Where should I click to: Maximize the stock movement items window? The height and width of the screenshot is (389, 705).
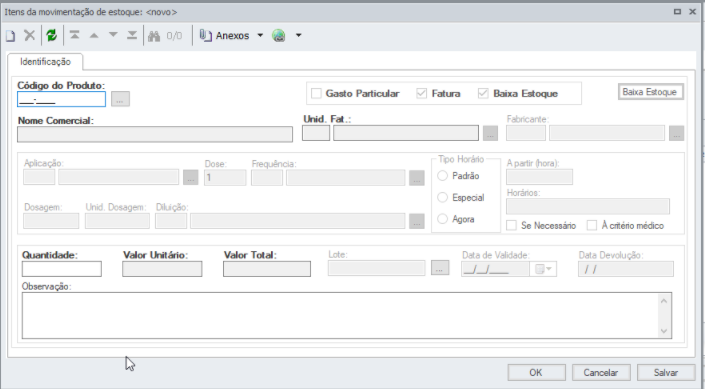677,12
